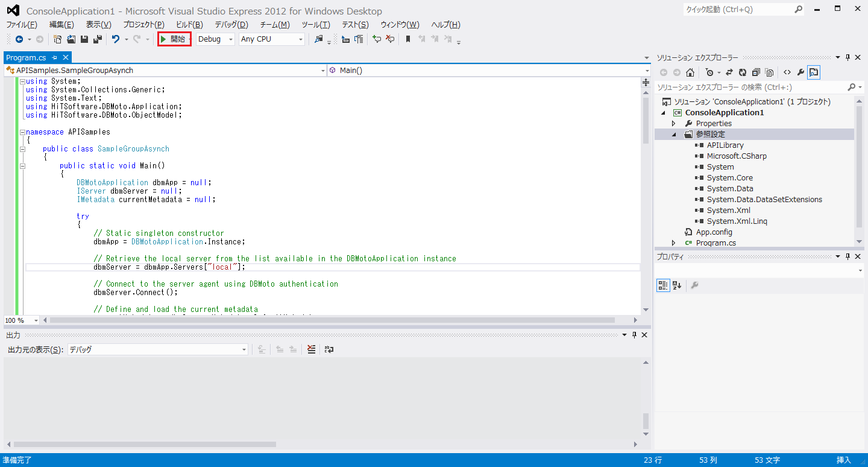
Task: Click the Save All multi-disk icon
Action: pyautogui.click(x=97, y=39)
